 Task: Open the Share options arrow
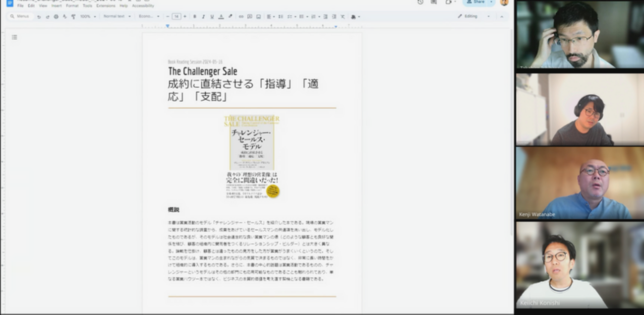pos(491,2)
